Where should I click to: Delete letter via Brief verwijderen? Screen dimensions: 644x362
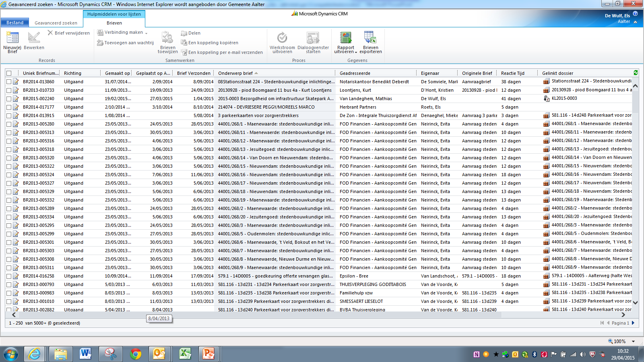(68, 33)
